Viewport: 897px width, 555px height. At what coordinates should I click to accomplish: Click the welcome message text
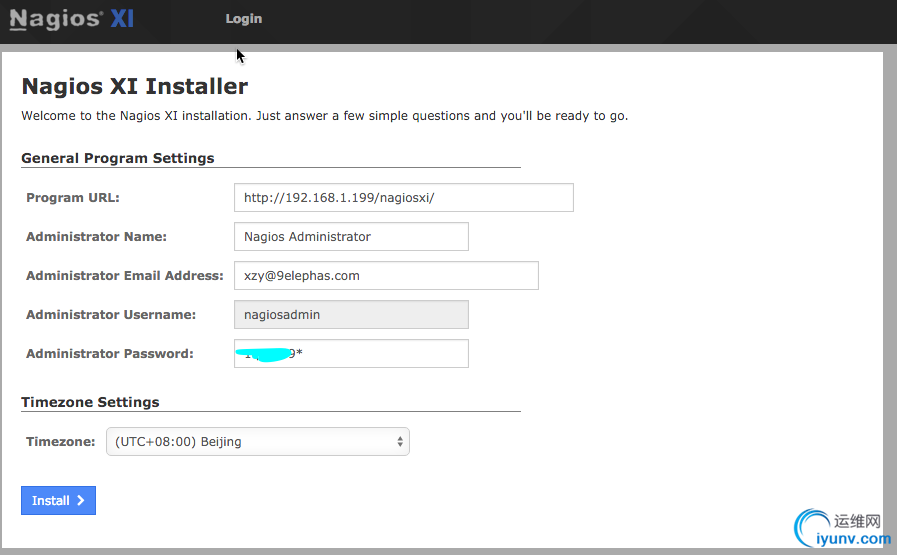tap(324, 116)
